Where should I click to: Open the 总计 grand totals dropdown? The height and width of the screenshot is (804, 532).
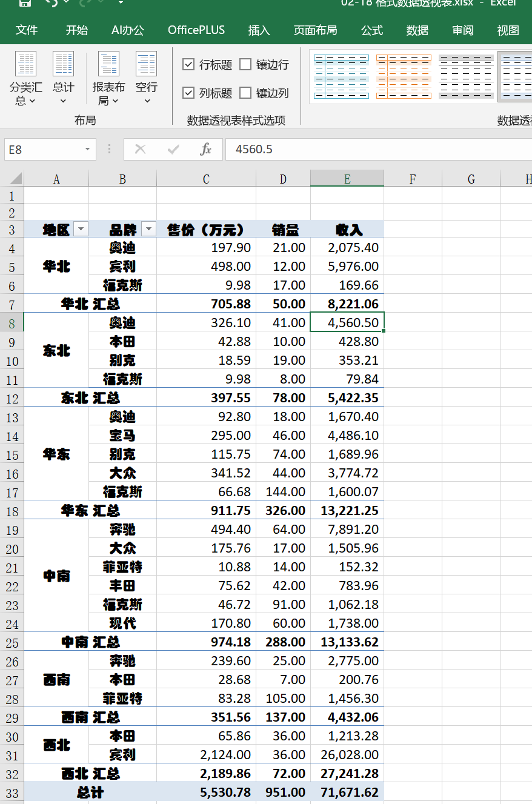click(x=64, y=79)
